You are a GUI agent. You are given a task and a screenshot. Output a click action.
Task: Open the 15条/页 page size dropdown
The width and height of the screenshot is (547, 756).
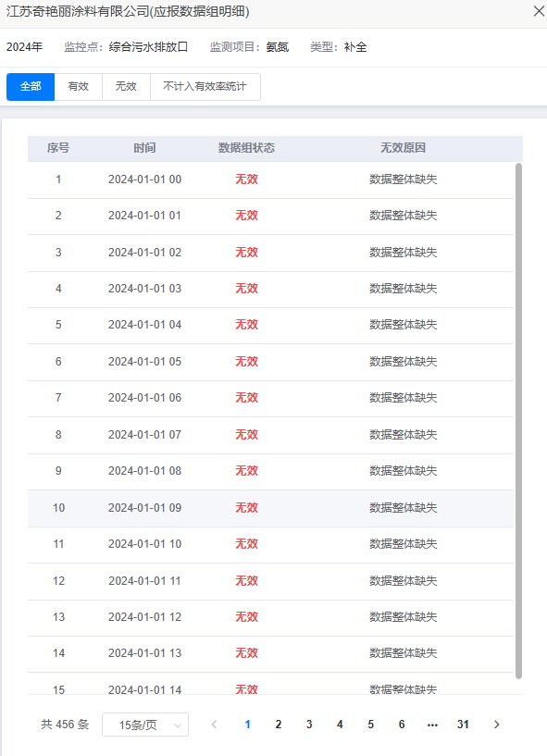(x=145, y=725)
